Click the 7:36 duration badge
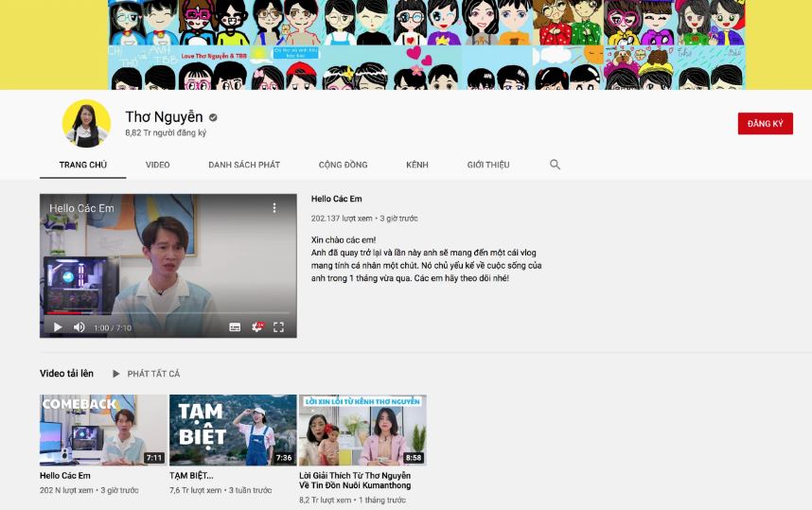 click(x=284, y=458)
